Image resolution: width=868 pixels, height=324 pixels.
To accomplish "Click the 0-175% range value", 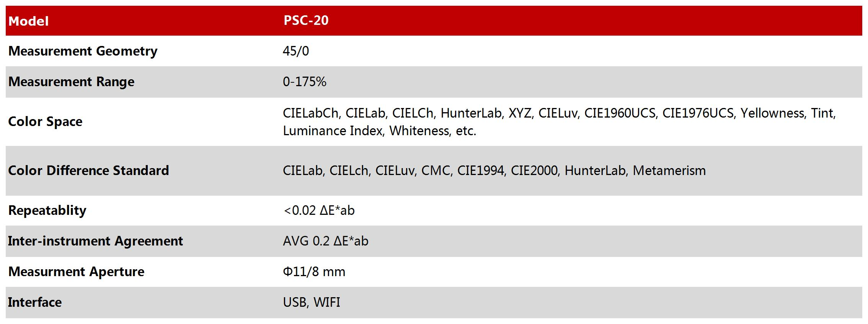I will pyautogui.click(x=304, y=82).
